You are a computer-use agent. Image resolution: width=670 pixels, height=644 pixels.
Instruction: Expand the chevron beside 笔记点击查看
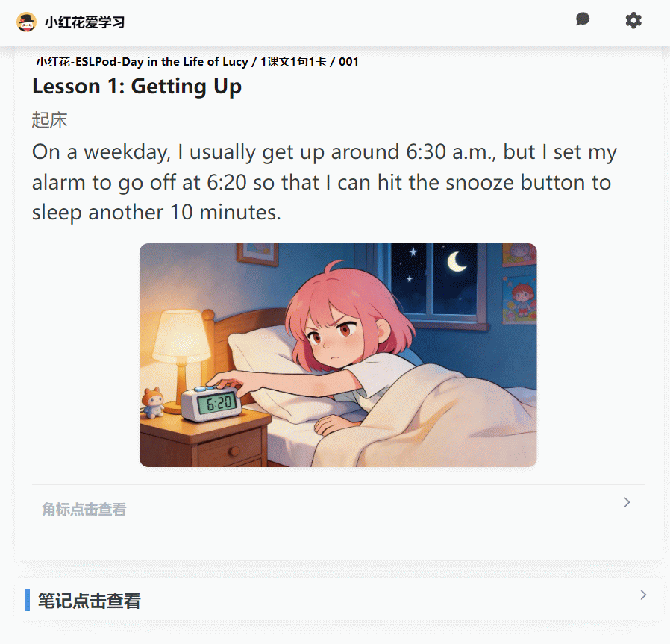(x=643, y=595)
